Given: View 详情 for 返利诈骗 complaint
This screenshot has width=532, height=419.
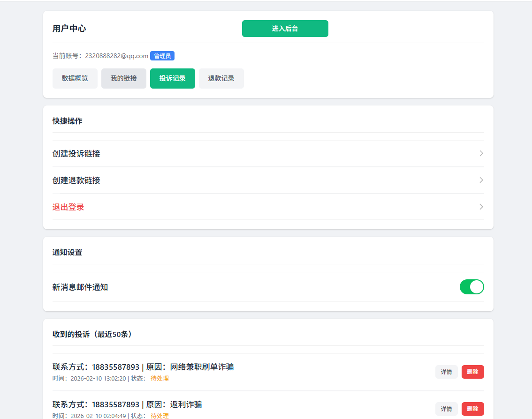Looking at the screenshot, I should point(446,409).
